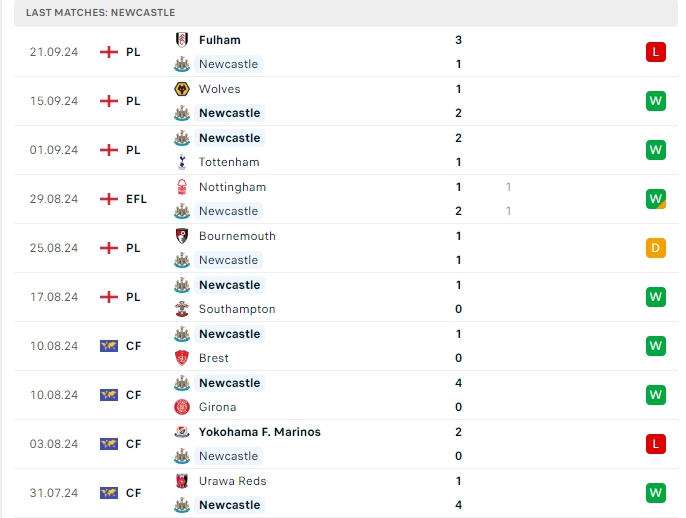Click the W badge for Nottingham match
The height and width of the screenshot is (518, 686).
click(x=656, y=199)
